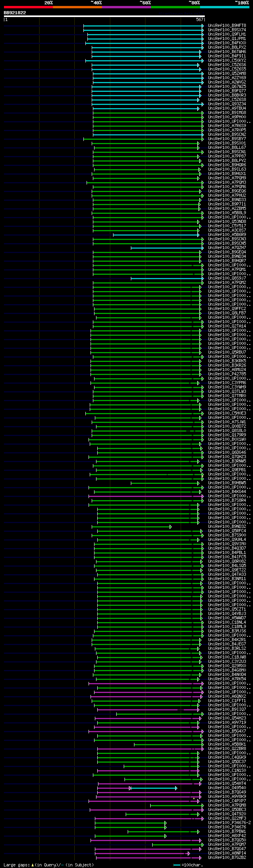253x868 pixels.
Task: Select the UniRef100_Q5RFC4 entry
Action: click(227, 531)
